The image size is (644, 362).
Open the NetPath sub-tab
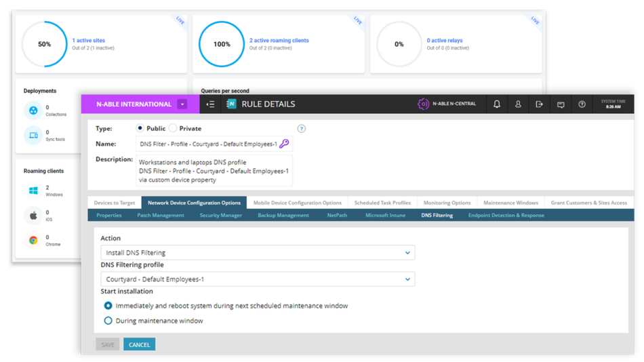pos(337,216)
